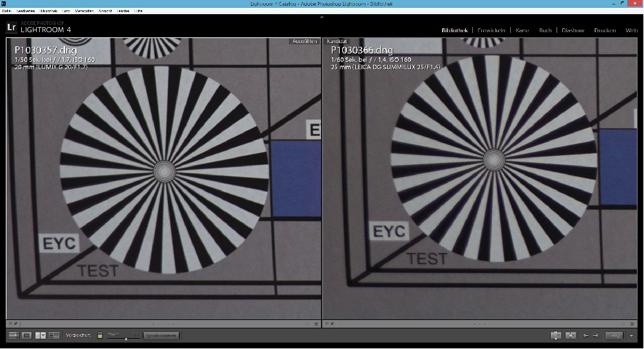Image resolution: width=644 pixels, height=349 pixels.
Task: Select previous photo left arrow
Action: tap(585, 335)
